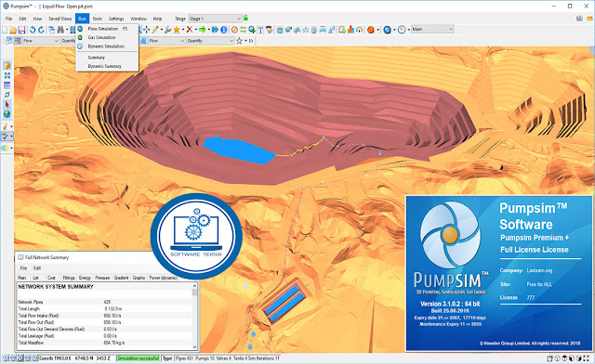
Task: Click the Redo arrow icon
Action: pyautogui.click(x=41, y=30)
